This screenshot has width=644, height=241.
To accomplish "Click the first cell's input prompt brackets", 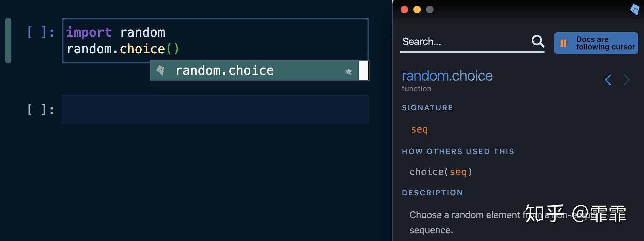I will [x=40, y=32].
